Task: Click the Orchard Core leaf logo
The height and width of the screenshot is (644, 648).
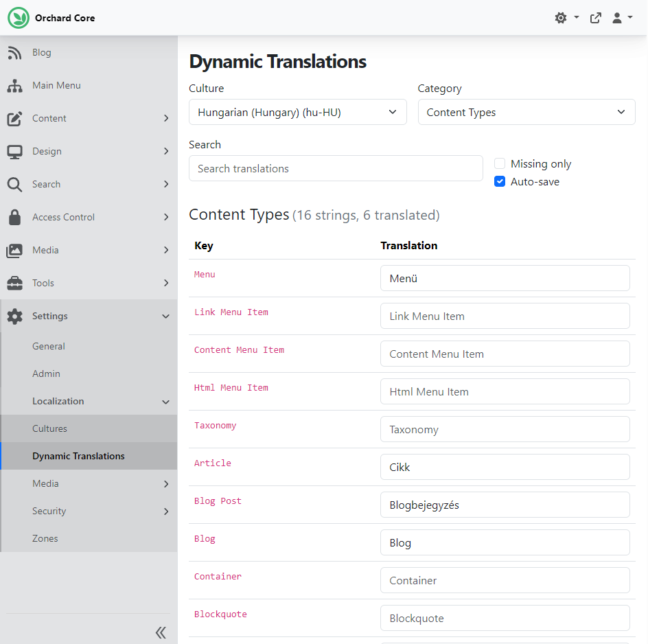Action: coord(19,18)
